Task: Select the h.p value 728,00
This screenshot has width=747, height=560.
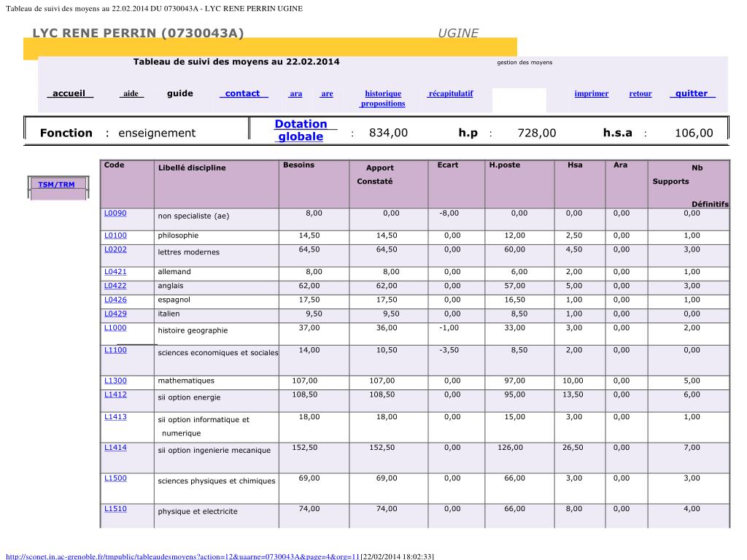Action: tap(536, 133)
